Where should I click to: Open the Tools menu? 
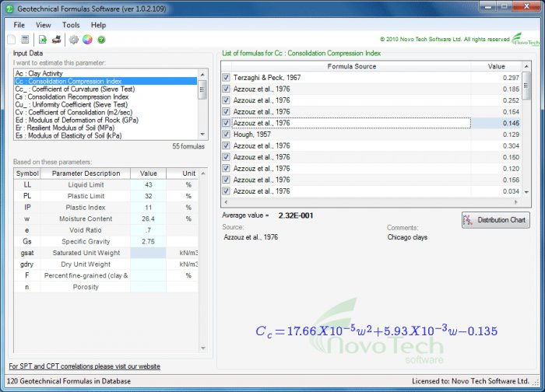tap(71, 25)
